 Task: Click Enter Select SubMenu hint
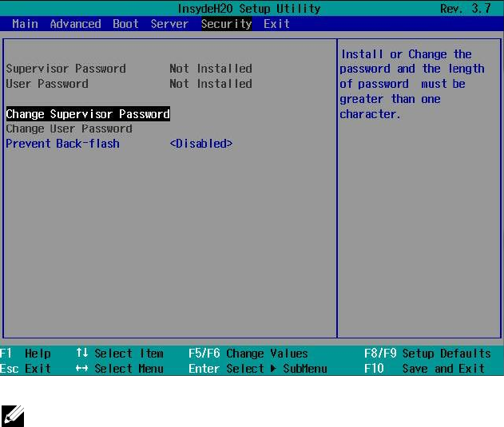point(258,369)
